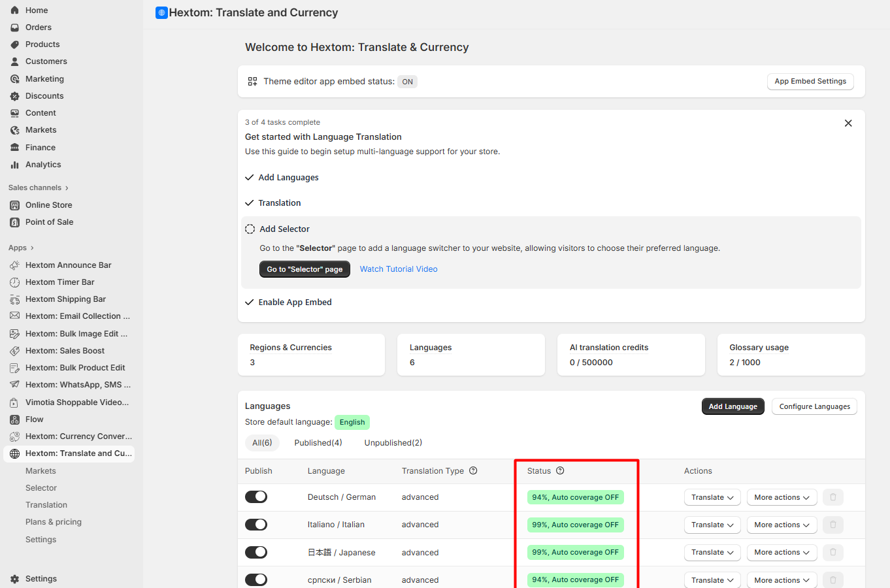Open the Translation submenu item

46,505
